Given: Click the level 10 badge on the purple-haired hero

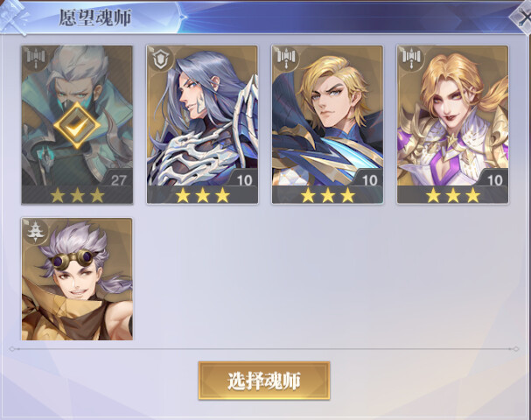Looking at the screenshot, I should pos(244,180).
